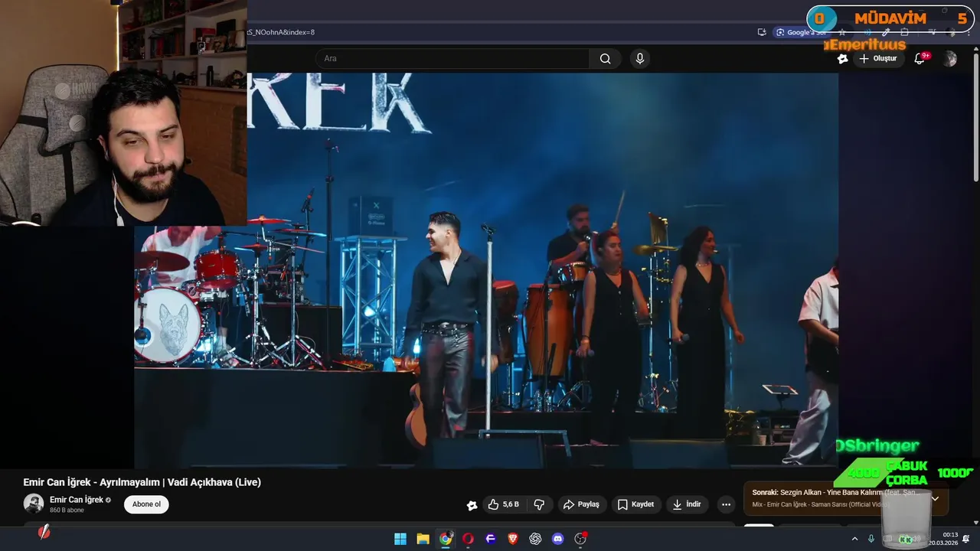Dislike the video with thumbs-down icon

pos(539,504)
